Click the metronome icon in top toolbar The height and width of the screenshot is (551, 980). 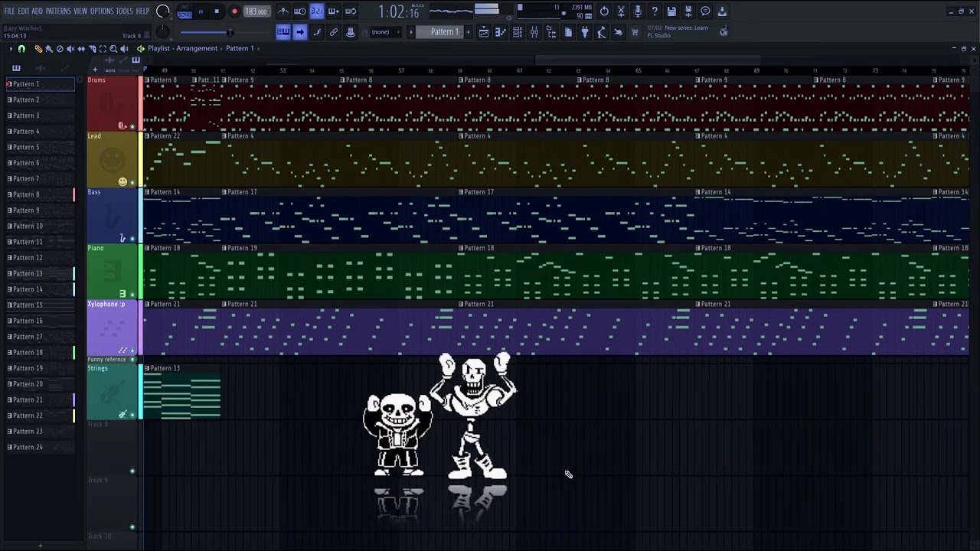pyautogui.click(x=283, y=11)
